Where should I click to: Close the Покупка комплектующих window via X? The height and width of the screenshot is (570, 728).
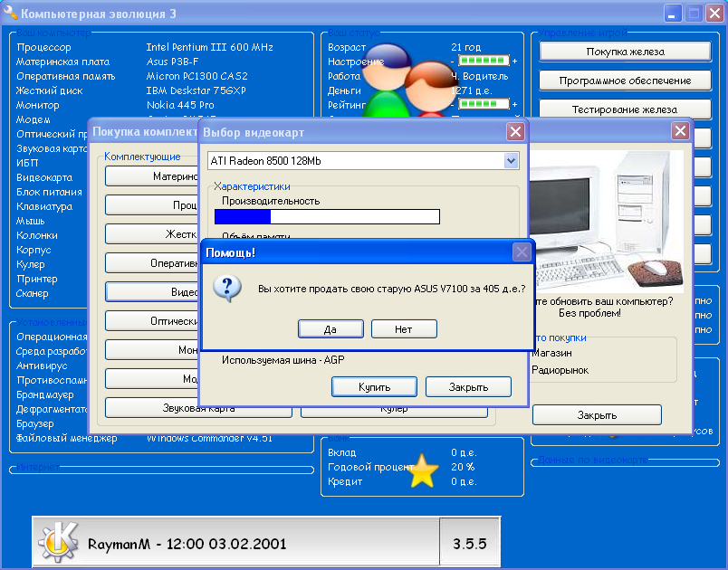680,131
